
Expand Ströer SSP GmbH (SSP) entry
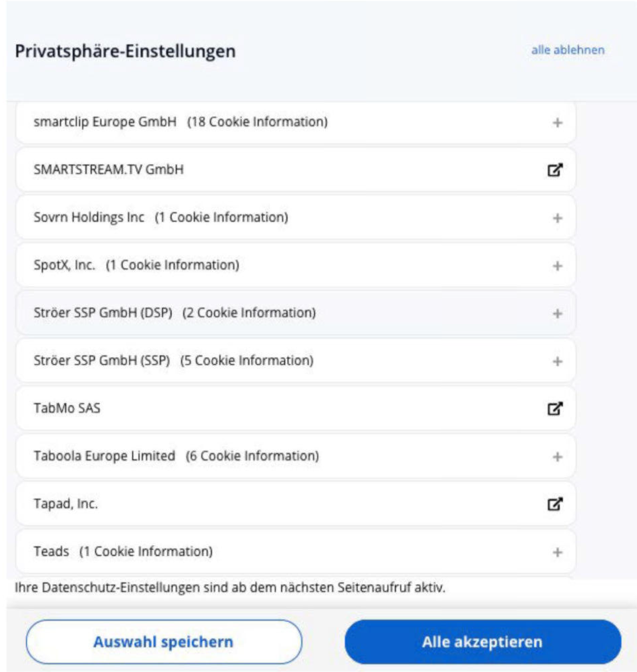[x=557, y=361]
